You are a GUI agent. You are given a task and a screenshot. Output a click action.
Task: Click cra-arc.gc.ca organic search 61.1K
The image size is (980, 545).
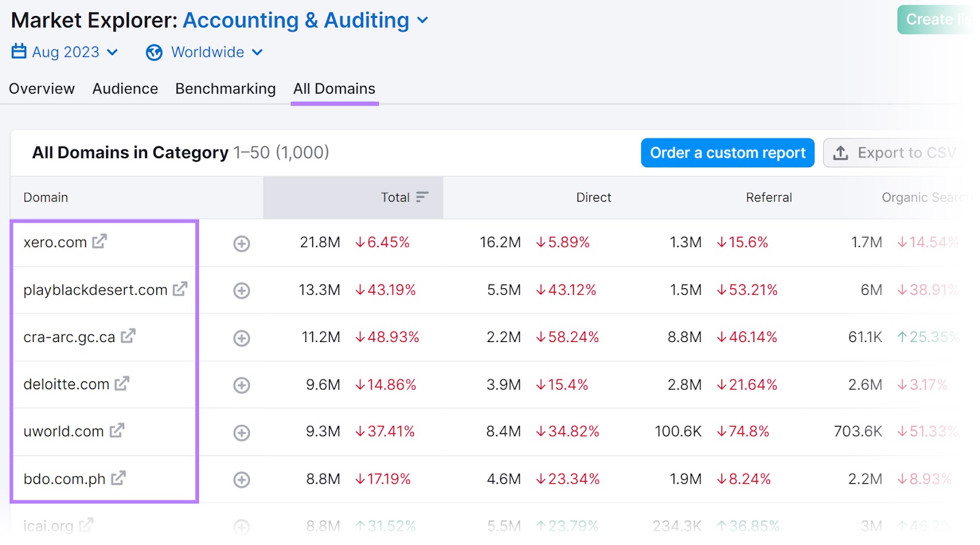pyautogui.click(x=865, y=337)
